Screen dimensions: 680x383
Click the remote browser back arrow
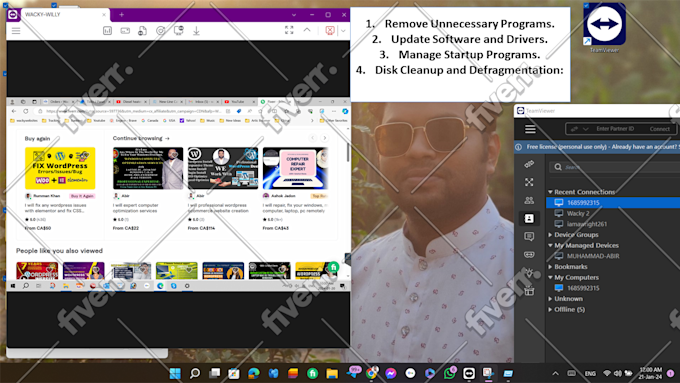14,111
